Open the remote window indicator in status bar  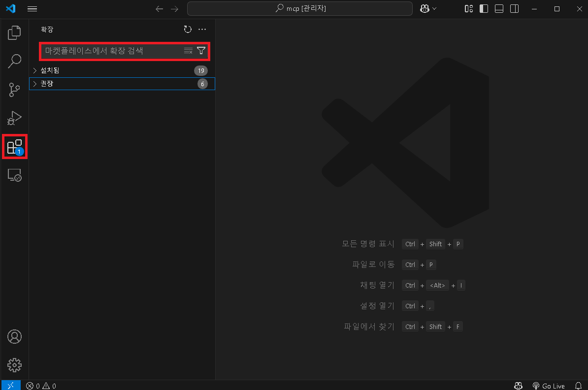pyautogui.click(x=11, y=386)
